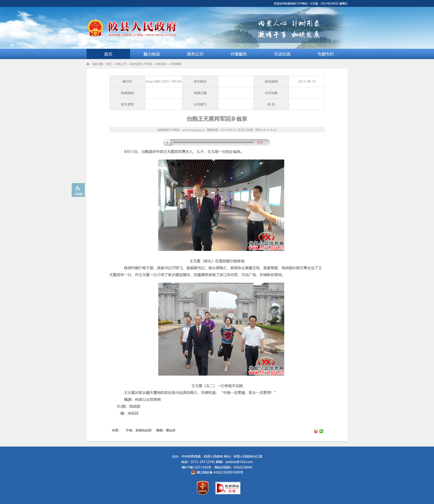Click the national emblem logo in header
The width and height of the screenshot is (434, 504).
[95, 28]
